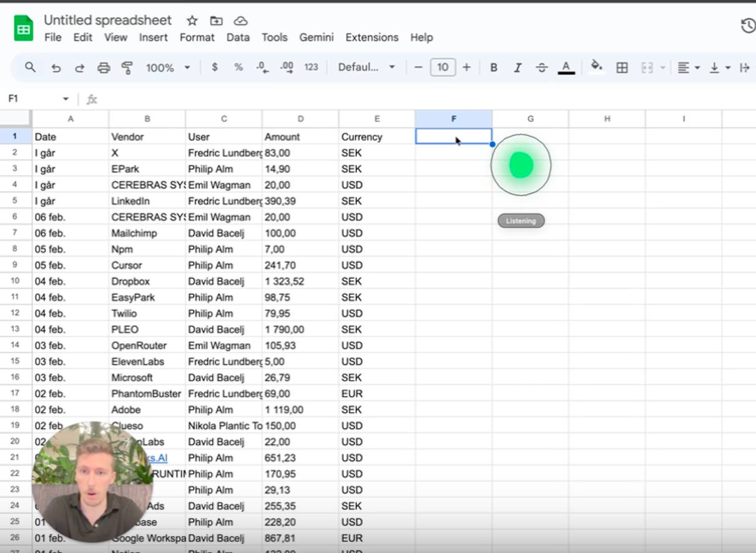Click the green voice listening orb
756x553 pixels.
(521, 165)
